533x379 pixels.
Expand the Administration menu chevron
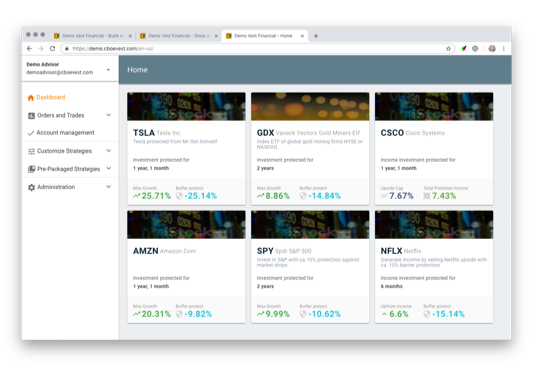tap(108, 187)
